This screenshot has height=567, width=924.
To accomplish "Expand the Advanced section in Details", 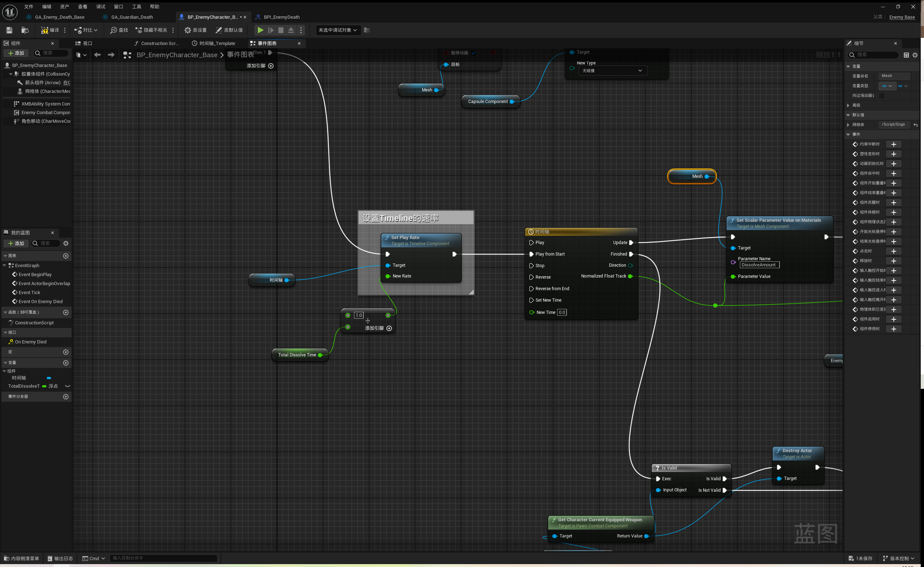I will tap(848, 105).
